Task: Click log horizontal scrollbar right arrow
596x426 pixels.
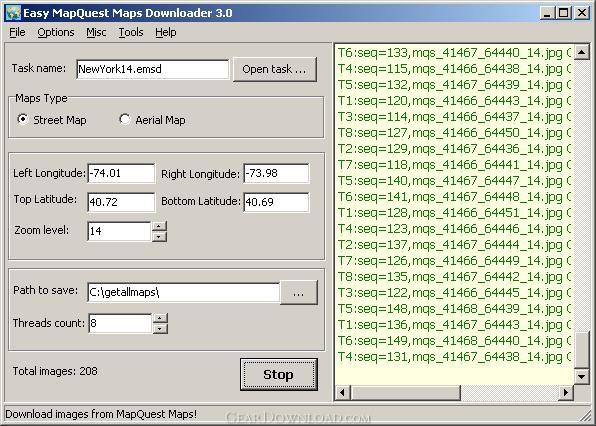Action: point(566,392)
